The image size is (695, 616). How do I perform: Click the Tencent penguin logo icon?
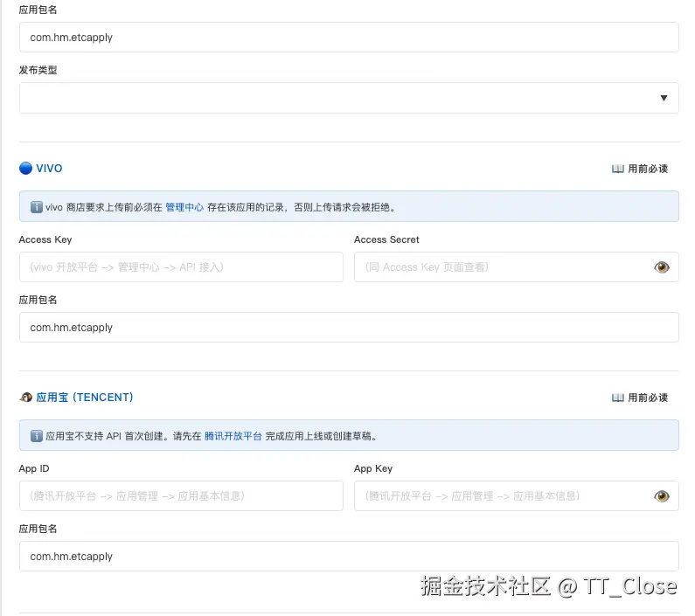pyautogui.click(x=25, y=398)
